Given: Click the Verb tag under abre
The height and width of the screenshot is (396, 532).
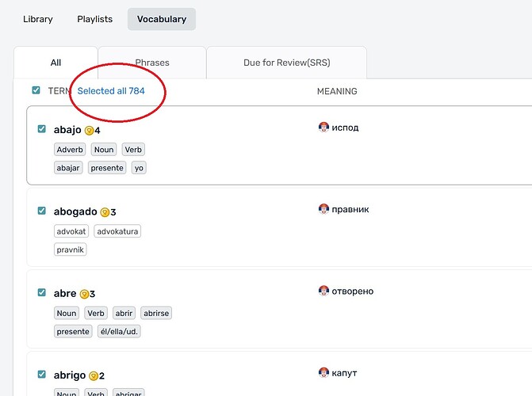Looking at the screenshot, I should 96,313.
